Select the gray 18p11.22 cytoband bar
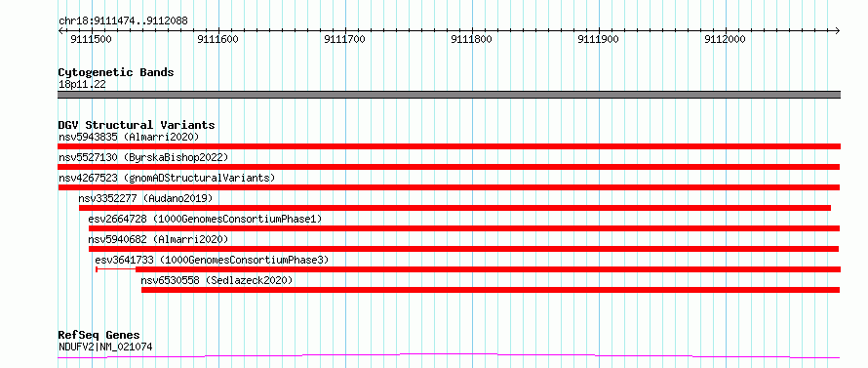This screenshot has height=368, width=868. tap(449, 95)
